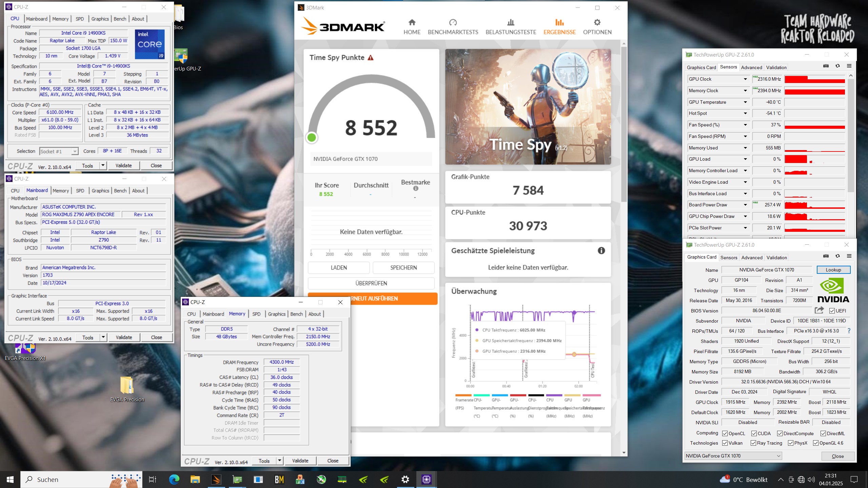This screenshot has width=868, height=488.
Task: Open Benchmarktests gauge icon in 3DMark
Action: (x=453, y=22)
